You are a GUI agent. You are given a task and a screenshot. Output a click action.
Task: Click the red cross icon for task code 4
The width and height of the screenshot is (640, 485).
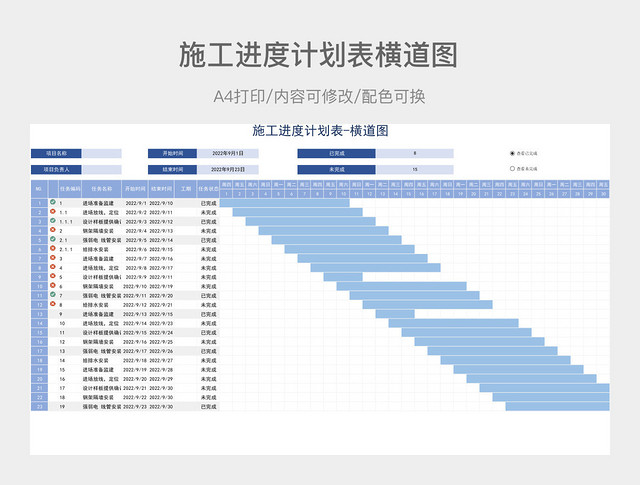pos(53,267)
